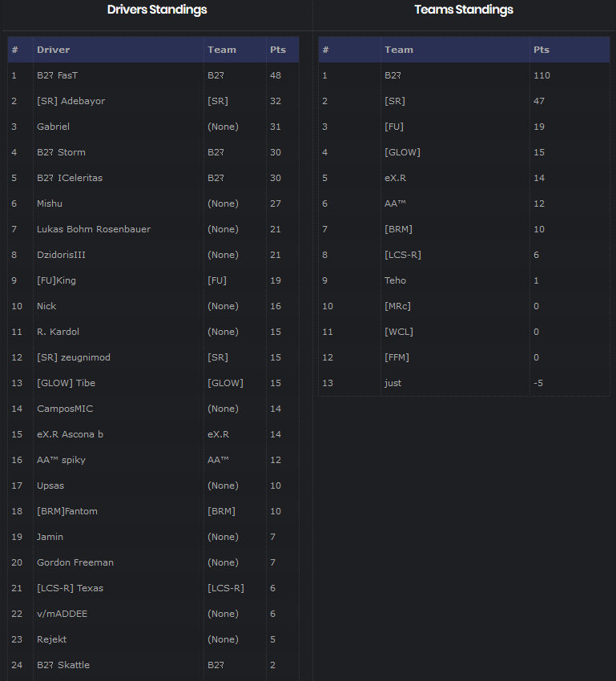Select the Teams Standings heading
Viewport: 616px width, 681px height.
pyautogui.click(x=464, y=10)
